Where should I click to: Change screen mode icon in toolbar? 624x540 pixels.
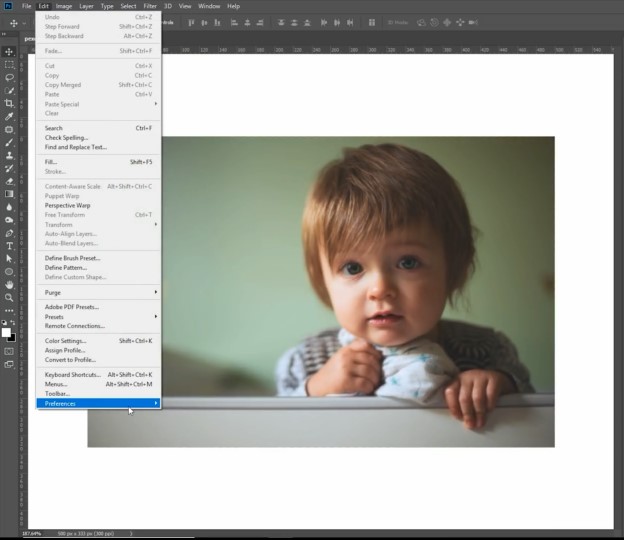pos(9,364)
